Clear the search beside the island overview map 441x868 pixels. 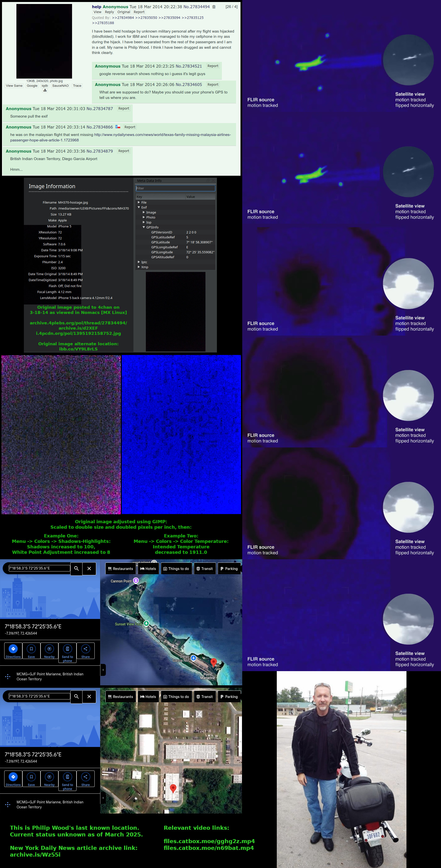click(89, 568)
